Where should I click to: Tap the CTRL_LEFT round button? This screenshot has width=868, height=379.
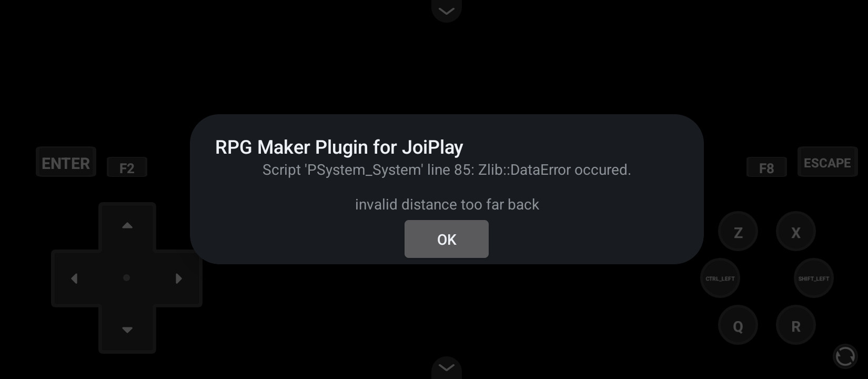coord(720,278)
